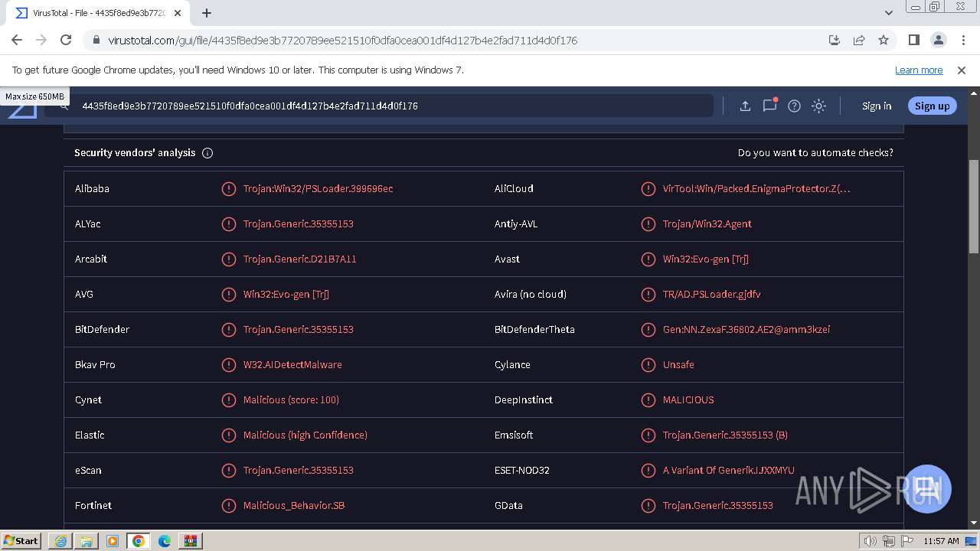Click the install app icon in address bar

coord(835,40)
